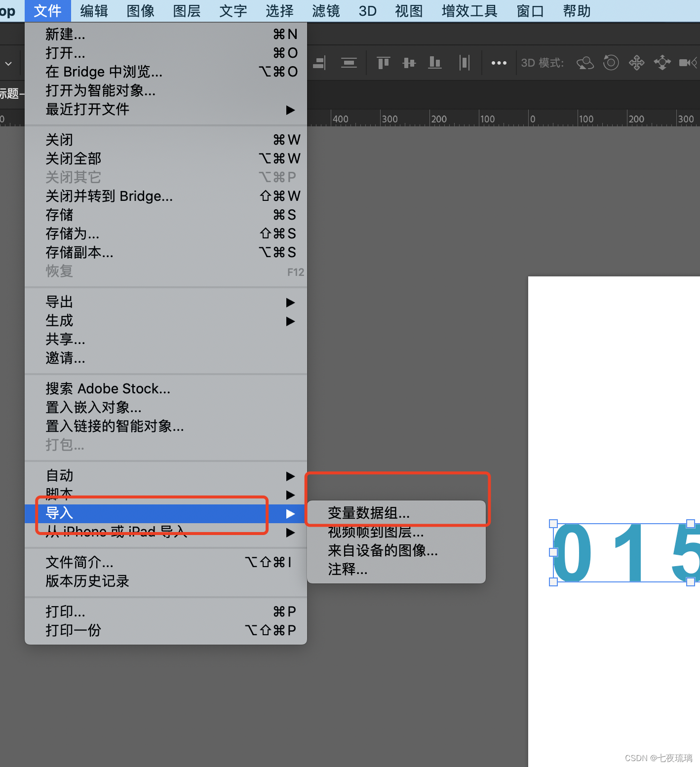
Task: Click the top-left transform handle of text
Action: (553, 524)
